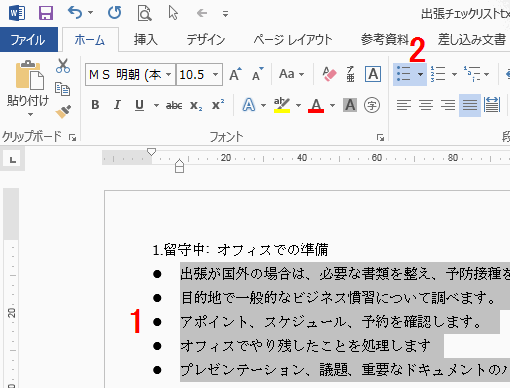Open the bullet library dropdown arrow

pyautogui.click(x=421, y=74)
